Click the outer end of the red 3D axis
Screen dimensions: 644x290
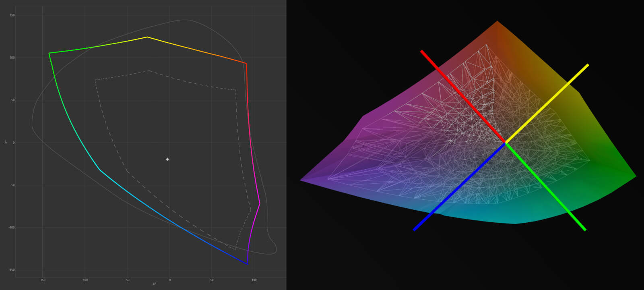click(421, 51)
